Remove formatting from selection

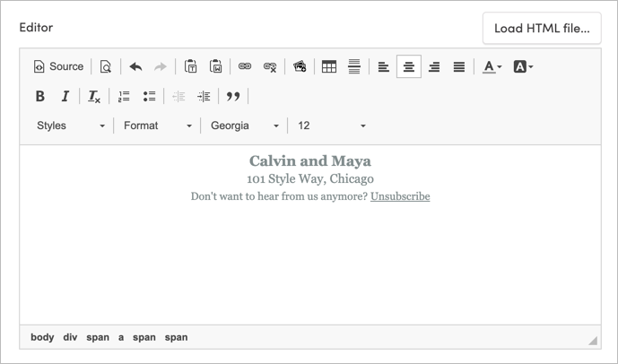94,96
